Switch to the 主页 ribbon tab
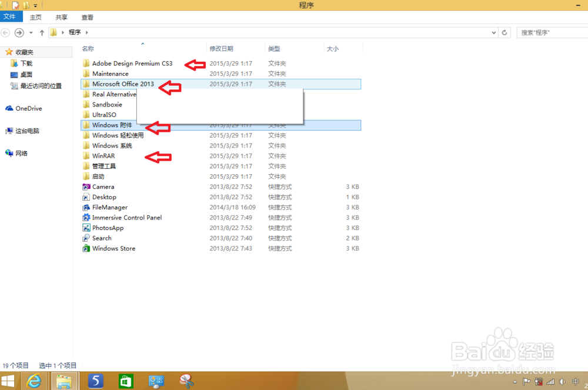The image size is (588, 390). 36,17
